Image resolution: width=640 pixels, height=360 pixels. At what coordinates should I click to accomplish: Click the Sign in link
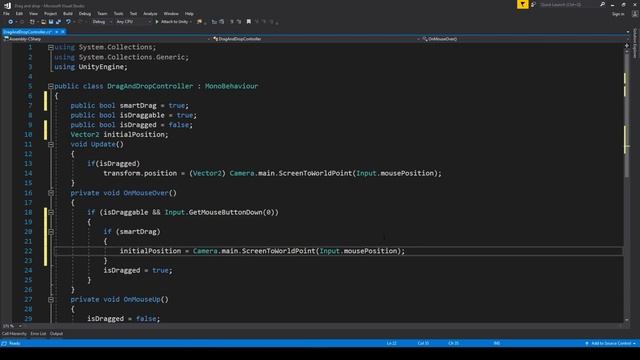click(x=618, y=14)
